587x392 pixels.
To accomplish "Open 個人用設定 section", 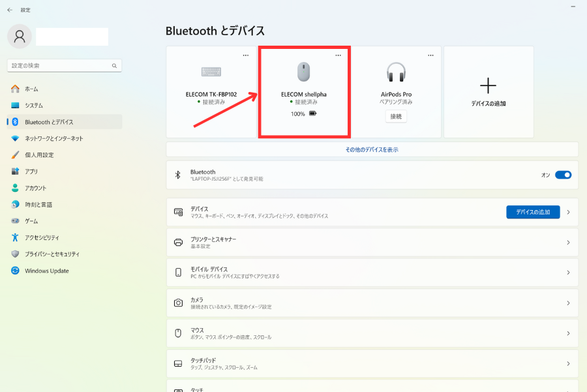I will (x=65, y=155).
